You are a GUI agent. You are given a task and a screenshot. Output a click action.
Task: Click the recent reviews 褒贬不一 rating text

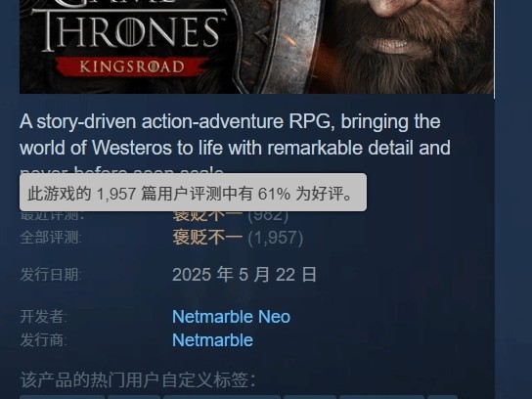pos(207,216)
